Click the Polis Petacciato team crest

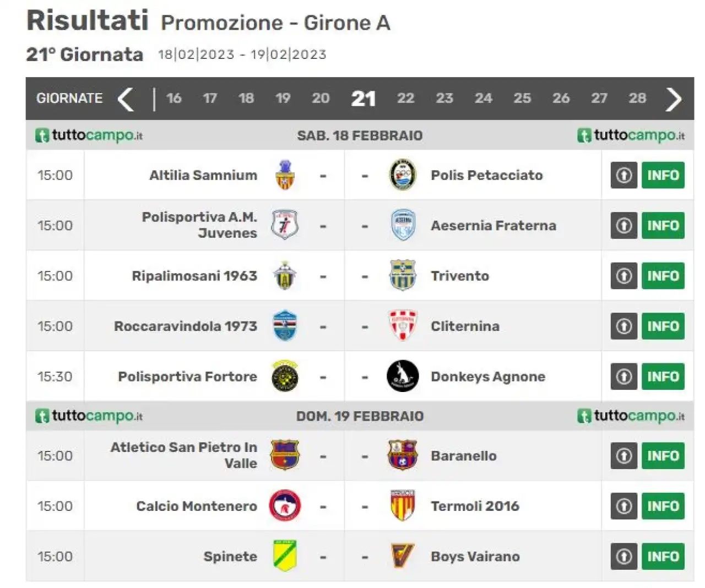coord(403,175)
